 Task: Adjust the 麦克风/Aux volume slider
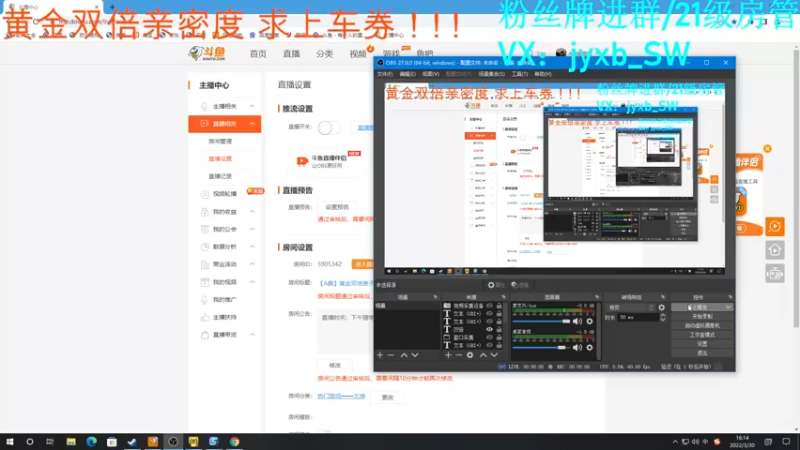[x=541, y=321]
